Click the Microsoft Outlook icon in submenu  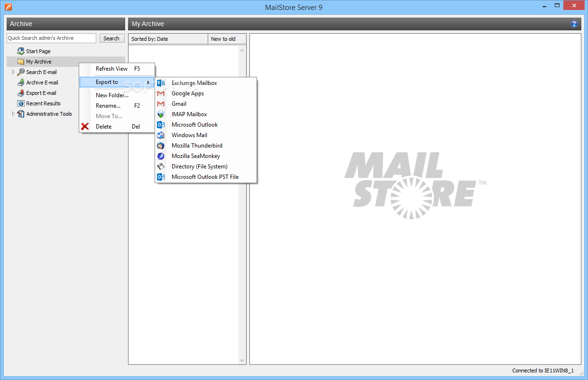click(x=161, y=125)
